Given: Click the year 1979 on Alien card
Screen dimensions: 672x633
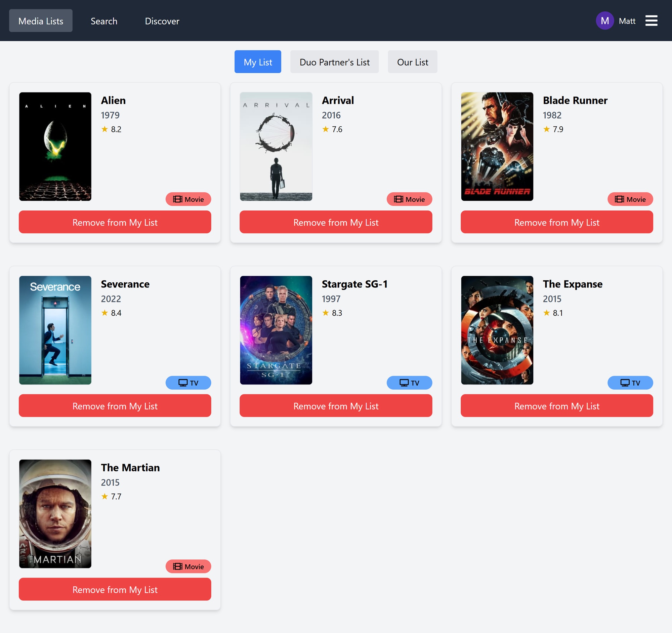Looking at the screenshot, I should click(x=110, y=115).
